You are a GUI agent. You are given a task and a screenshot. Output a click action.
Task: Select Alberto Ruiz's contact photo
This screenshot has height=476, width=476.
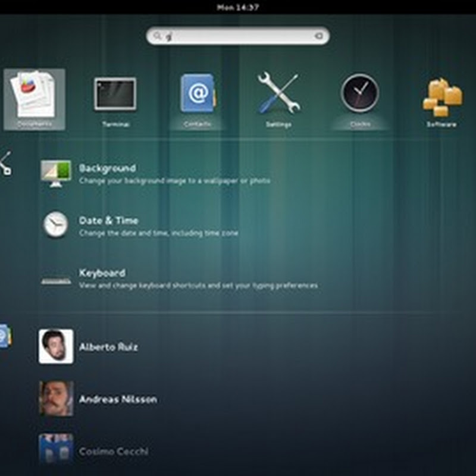pos(56,346)
